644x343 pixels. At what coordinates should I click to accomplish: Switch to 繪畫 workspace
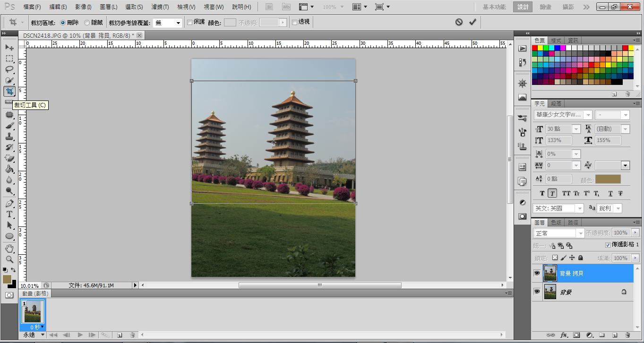pyautogui.click(x=545, y=7)
